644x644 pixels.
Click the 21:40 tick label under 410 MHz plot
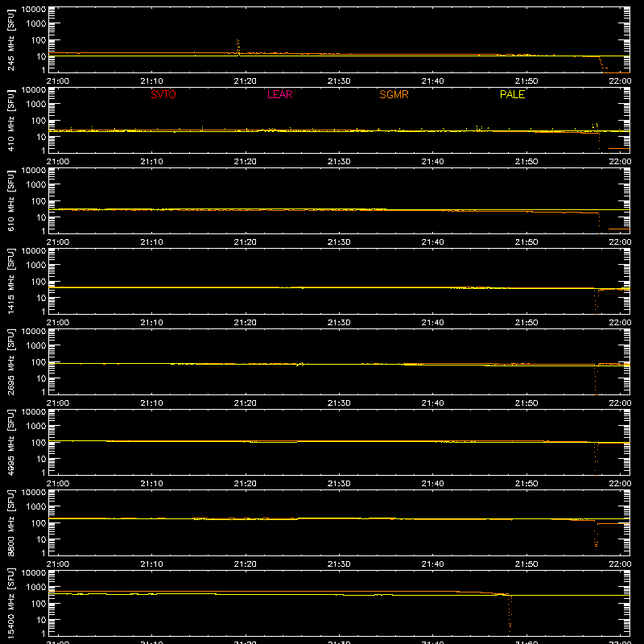click(x=432, y=162)
